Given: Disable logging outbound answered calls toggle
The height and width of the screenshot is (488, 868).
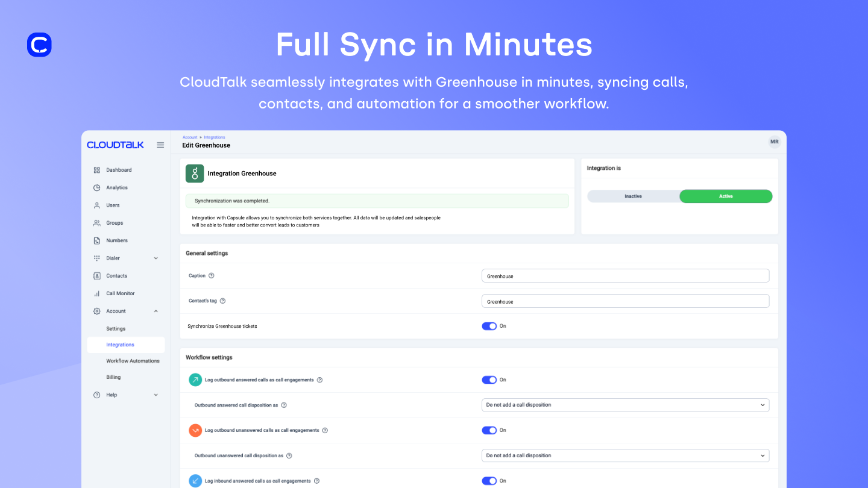Looking at the screenshot, I should click(x=489, y=380).
